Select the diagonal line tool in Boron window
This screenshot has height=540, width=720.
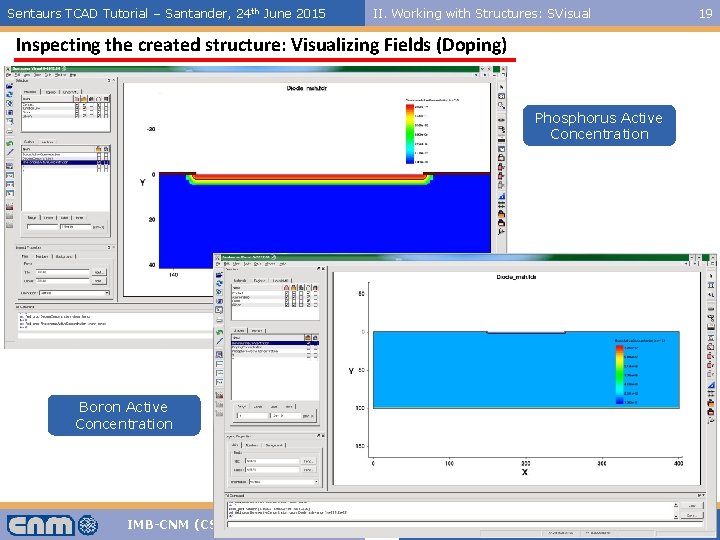pos(219,341)
